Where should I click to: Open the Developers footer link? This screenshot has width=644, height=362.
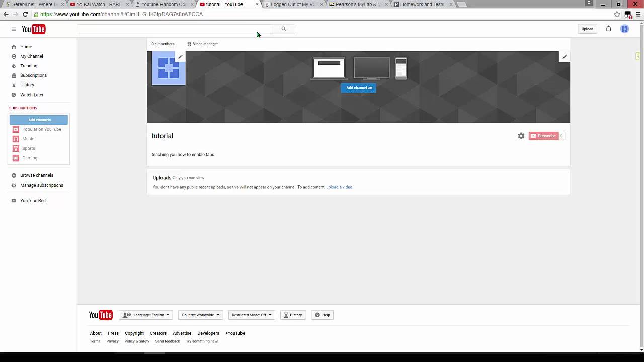[208, 333]
